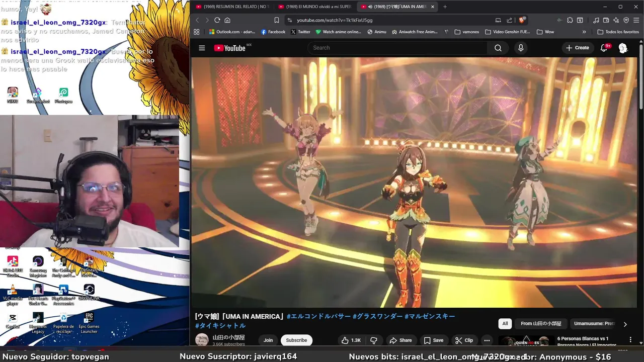Show next filter chips with arrow
Screen dimensions: 644x362
(625, 324)
